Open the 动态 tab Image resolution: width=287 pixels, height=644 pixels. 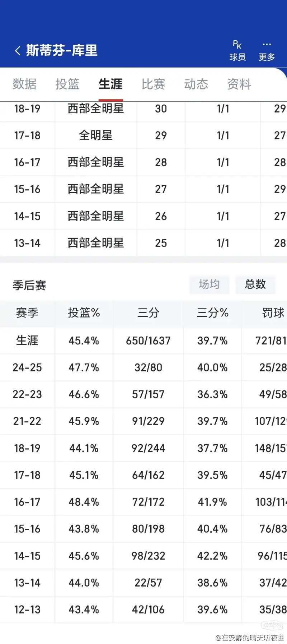point(196,84)
